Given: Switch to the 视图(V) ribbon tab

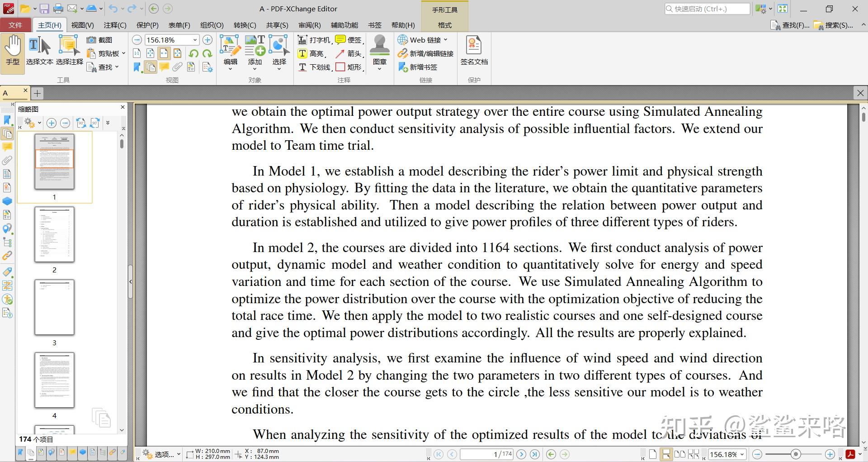Looking at the screenshot, I should click(82, 25).
